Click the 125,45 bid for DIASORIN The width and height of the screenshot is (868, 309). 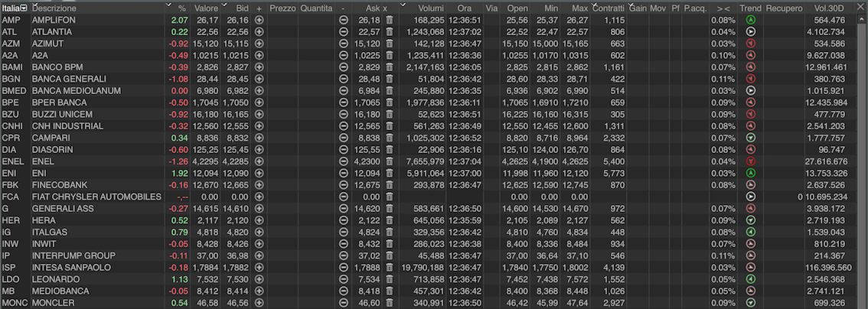[x=237, y=150]
